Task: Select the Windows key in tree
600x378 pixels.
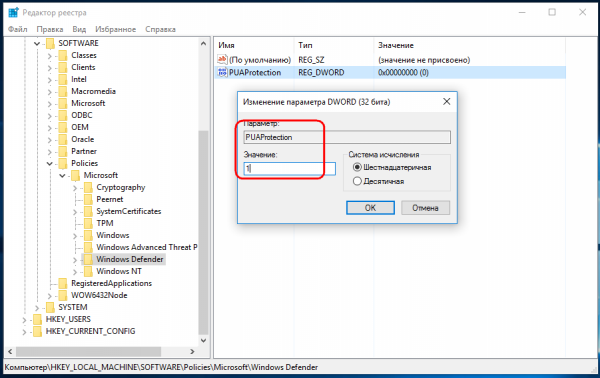Action: [113, 235]
